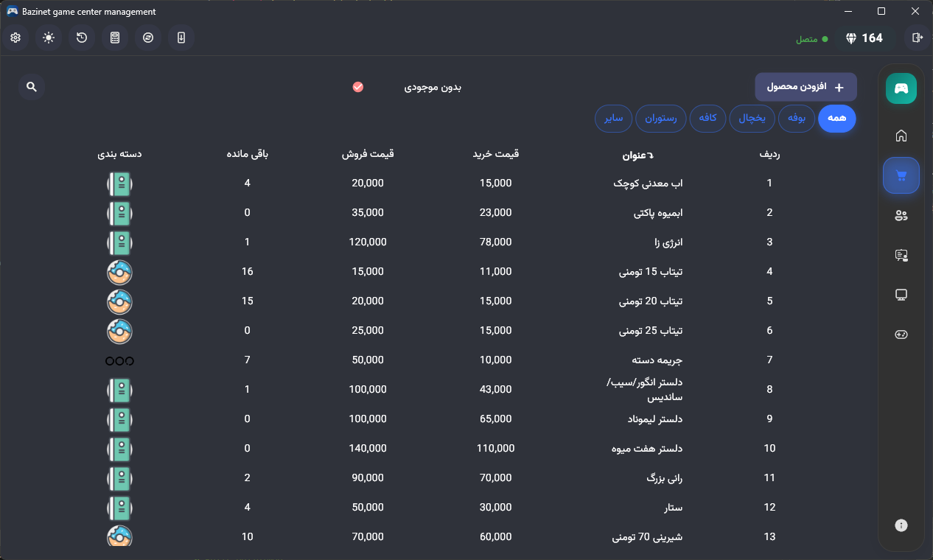Click purchase price 43,000 cell
The image size is (933, 560).
[495, 390]
